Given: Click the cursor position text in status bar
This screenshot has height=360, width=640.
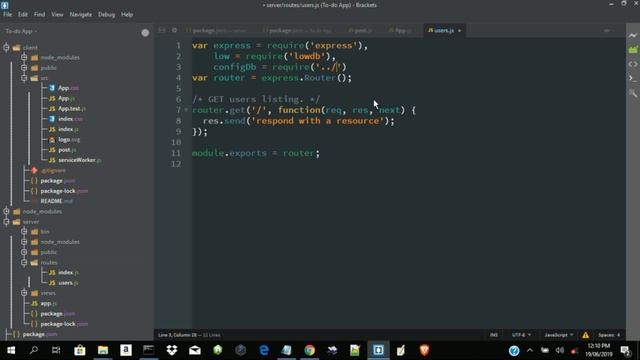Looking at the screenshot, I should 177,335.
